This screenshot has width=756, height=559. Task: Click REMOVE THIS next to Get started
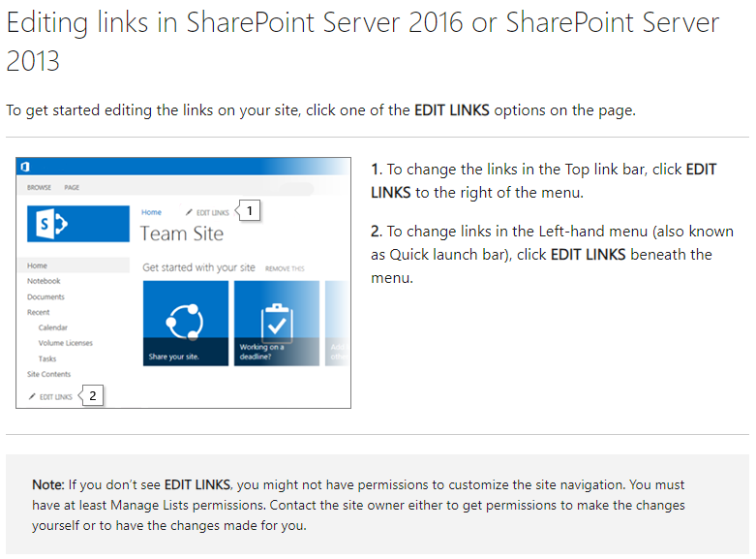(x=285, y=268)
